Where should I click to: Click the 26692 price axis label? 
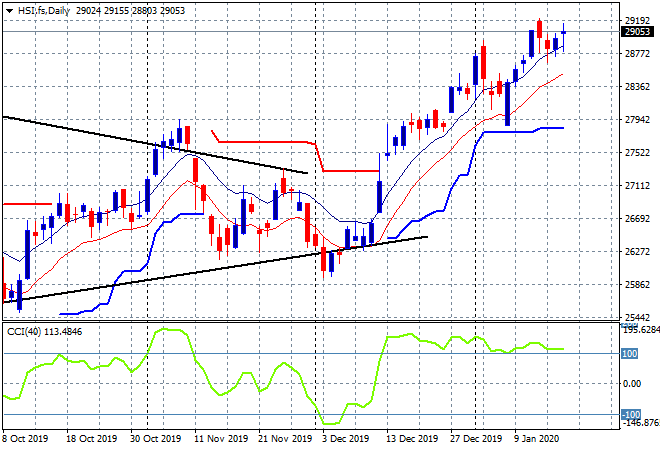tap(637, 218)
